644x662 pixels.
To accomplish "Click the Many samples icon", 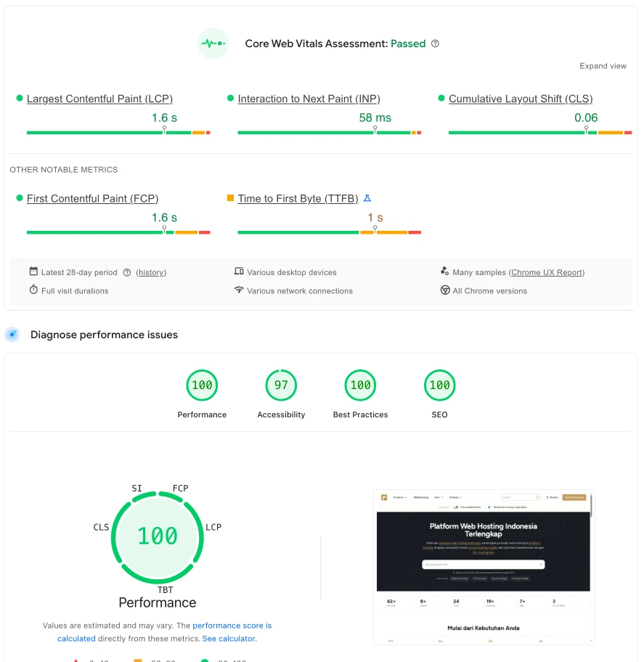I will coord(444,269).
